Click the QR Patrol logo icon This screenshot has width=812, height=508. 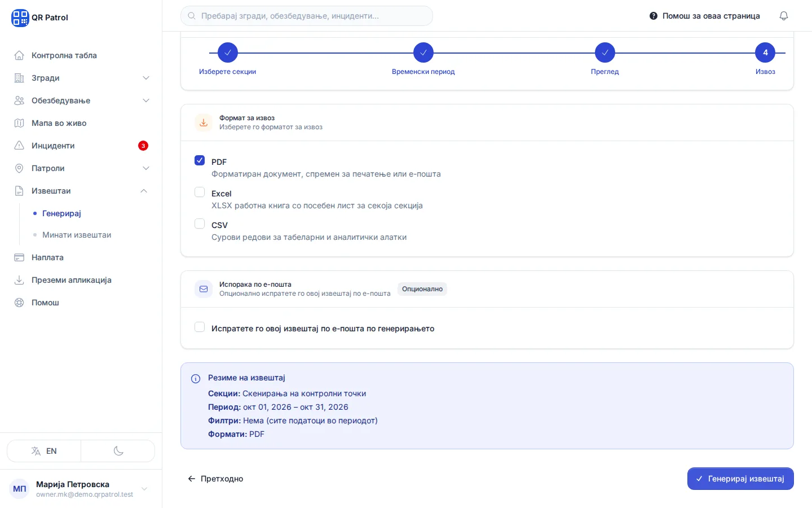pyautogui.click(x=20, y=17)
